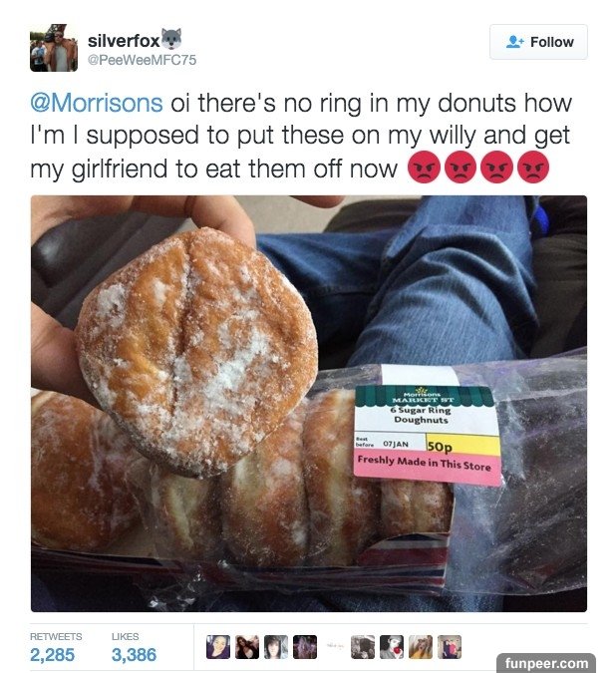Open the attached doughnut photo
Image resolution: width=616 pixels, height=673 pixels.
pyautogui.click(x=309, y=404)
